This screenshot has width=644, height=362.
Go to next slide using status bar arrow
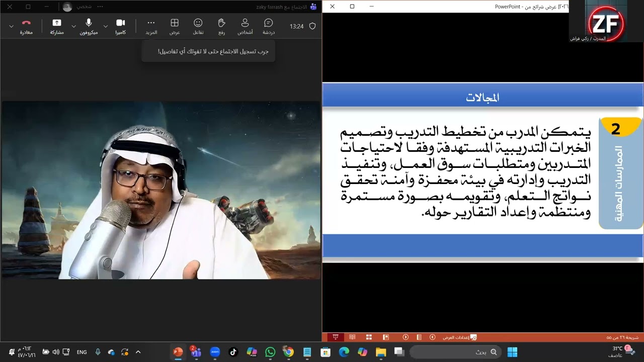(x=406, y=337)
